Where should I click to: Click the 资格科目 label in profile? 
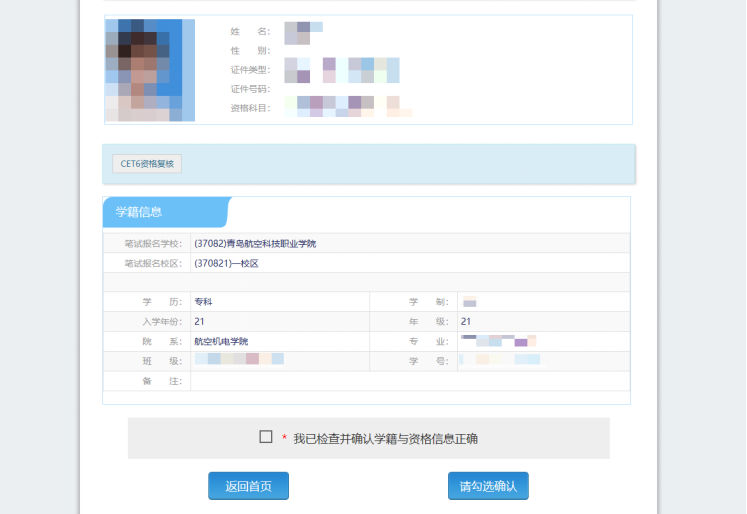(x=250, y=108)
